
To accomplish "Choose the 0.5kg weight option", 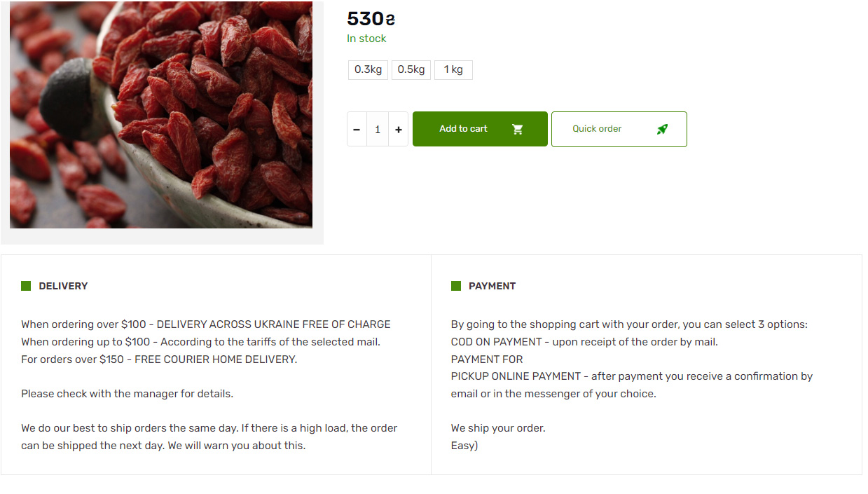I will tap(411, 70).
